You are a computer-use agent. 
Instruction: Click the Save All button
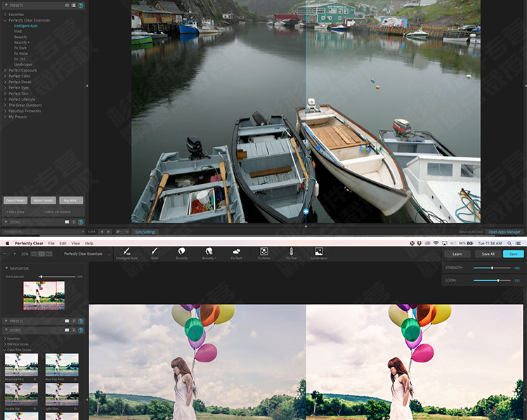[488, 254]
